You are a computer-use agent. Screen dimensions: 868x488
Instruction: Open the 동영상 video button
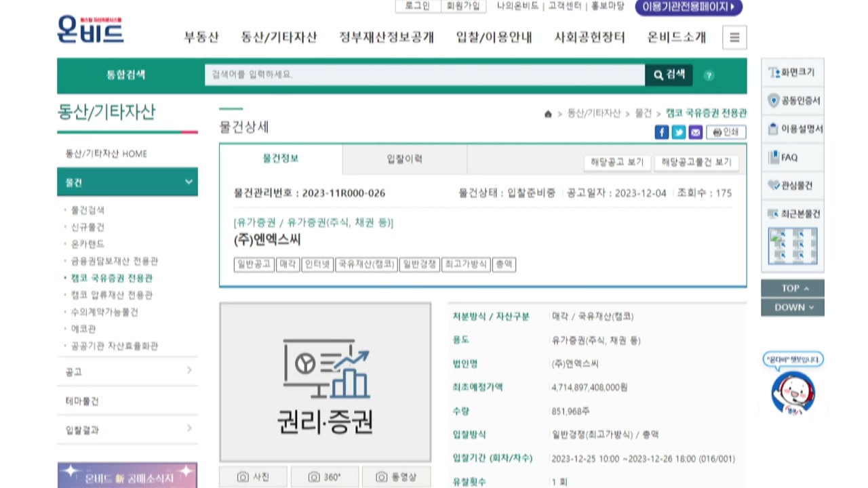397,477
